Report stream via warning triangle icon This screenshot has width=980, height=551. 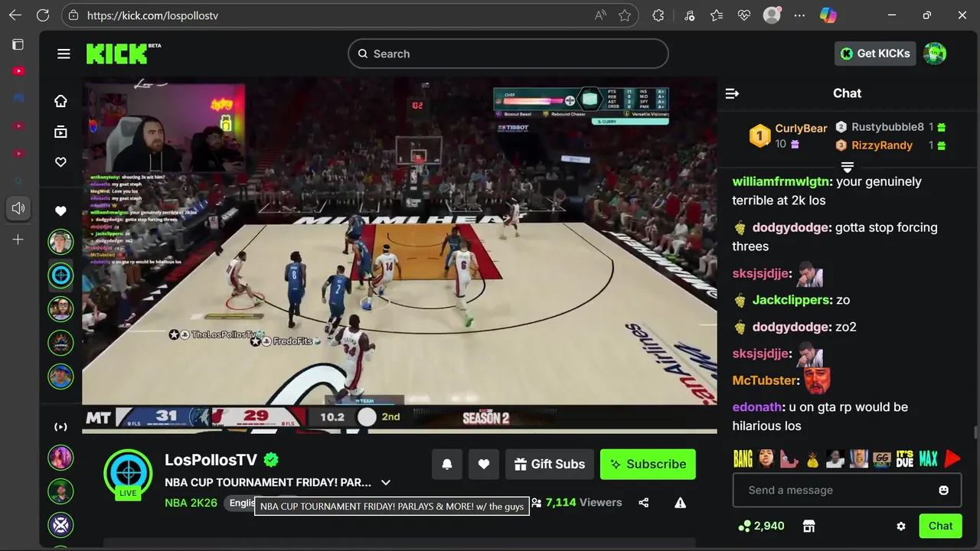(x=680, y=503)
